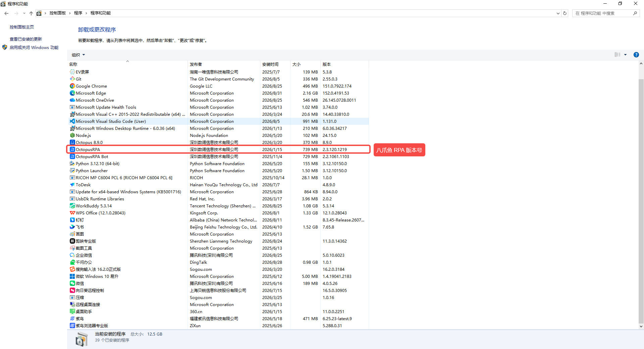Click 程序和功能 breadcrumb item

101,13
